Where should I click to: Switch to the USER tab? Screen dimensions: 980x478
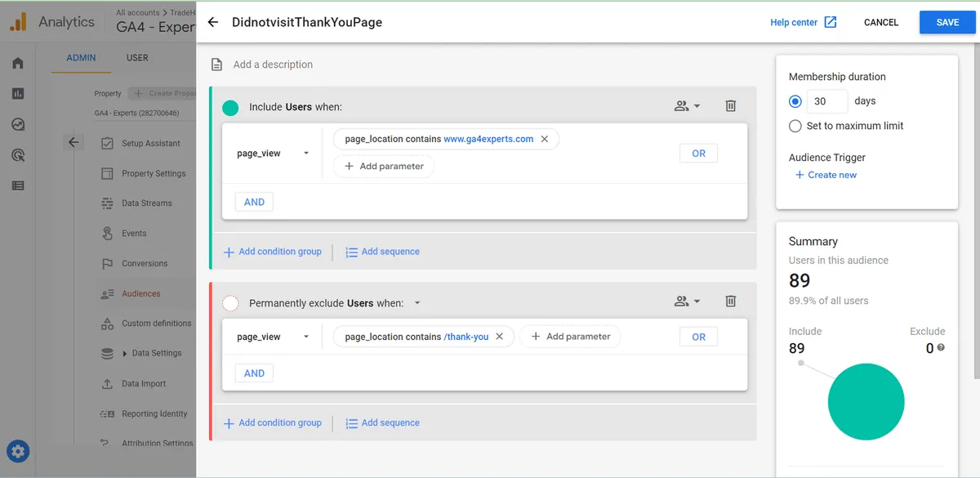coord(137,58)
